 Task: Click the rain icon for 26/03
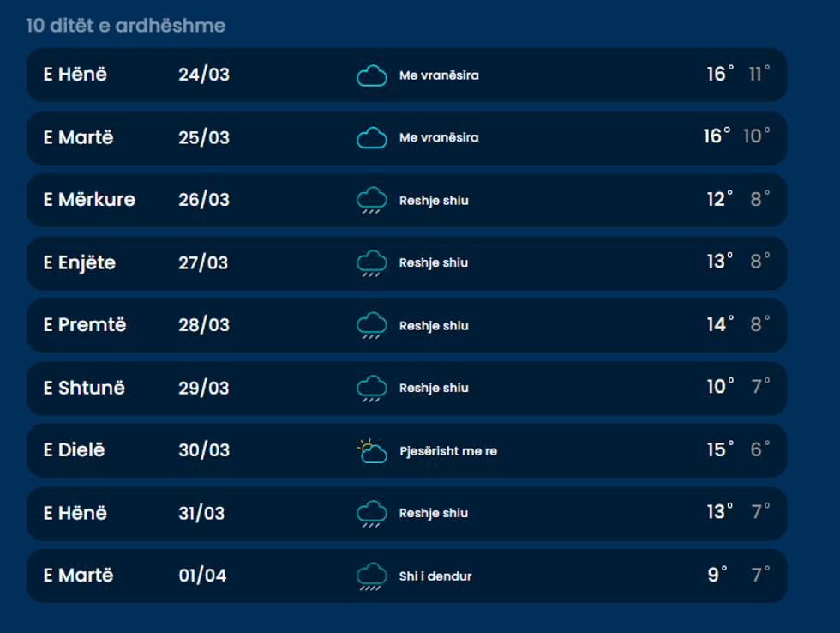pos(371,201)
